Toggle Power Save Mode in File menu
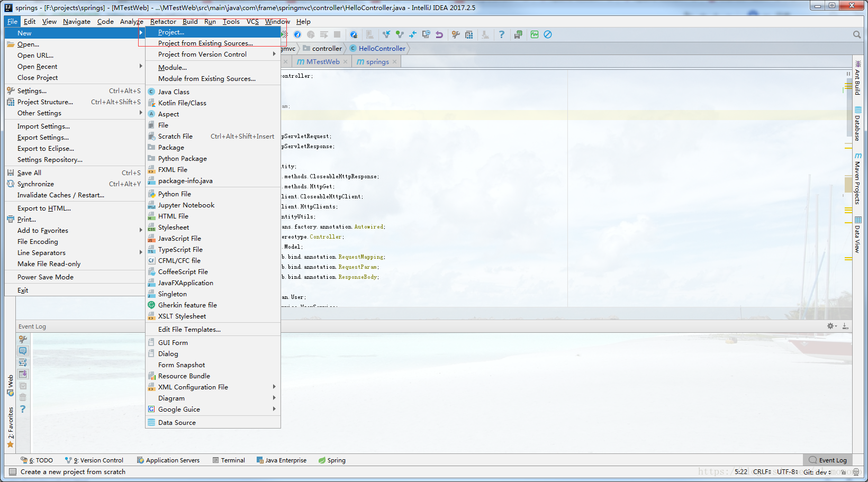The height and width of the screenshot is (482, 868). (75, 277)
